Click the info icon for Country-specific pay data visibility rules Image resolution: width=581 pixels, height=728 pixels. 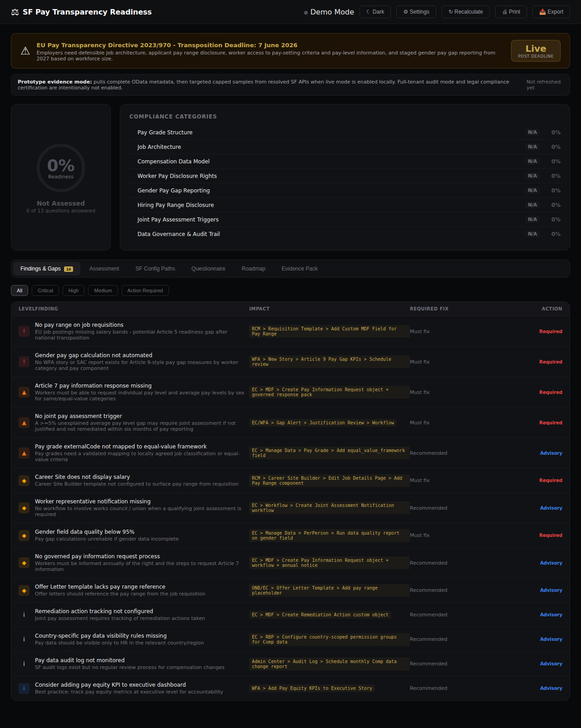coord(24,639)
